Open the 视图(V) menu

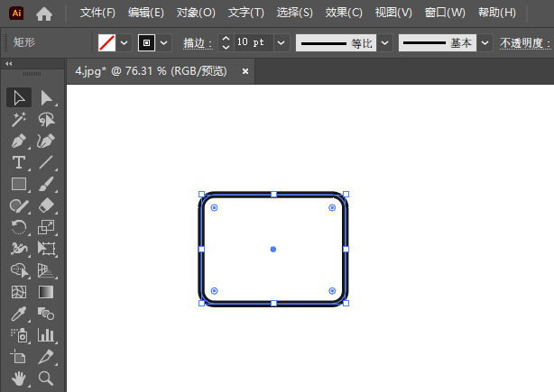click(x=393, y=13)
